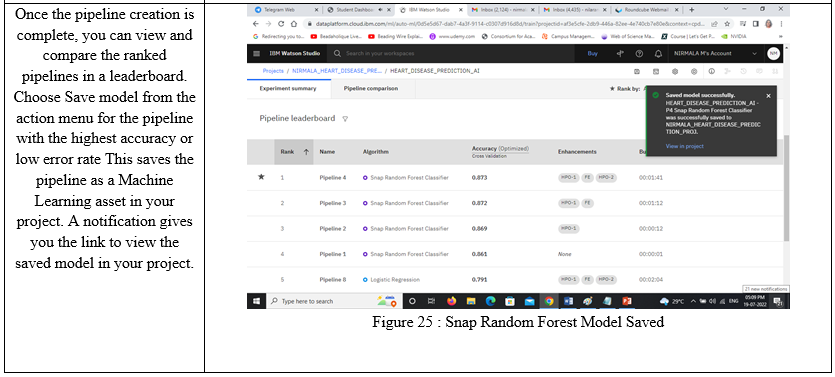The height and width of the screenshot is (377, 835).
Task: Switch to the Experiment summary tab
Action: pos(288,89)
